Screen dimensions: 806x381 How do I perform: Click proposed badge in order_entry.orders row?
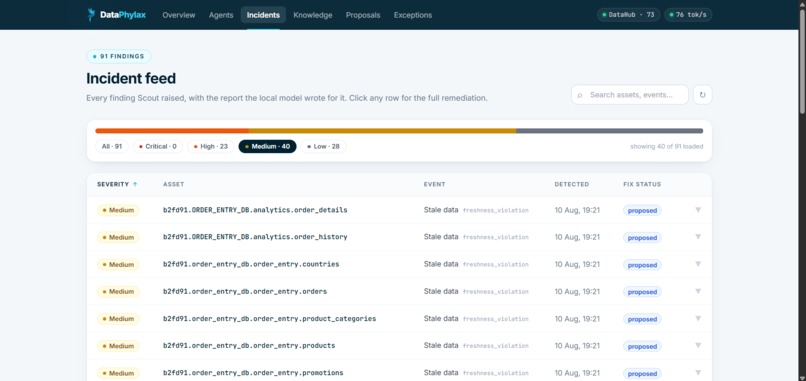pyautogui.click(x=642, y=292)
